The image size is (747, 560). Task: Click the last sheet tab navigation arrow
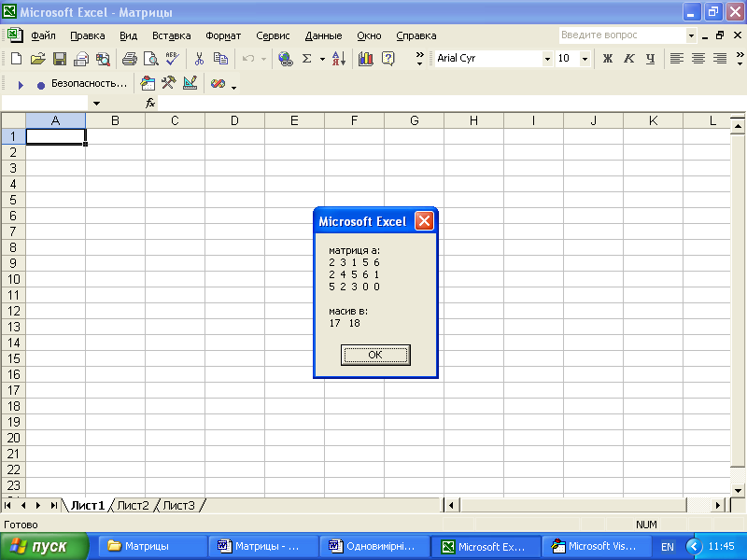pos(53,505)
